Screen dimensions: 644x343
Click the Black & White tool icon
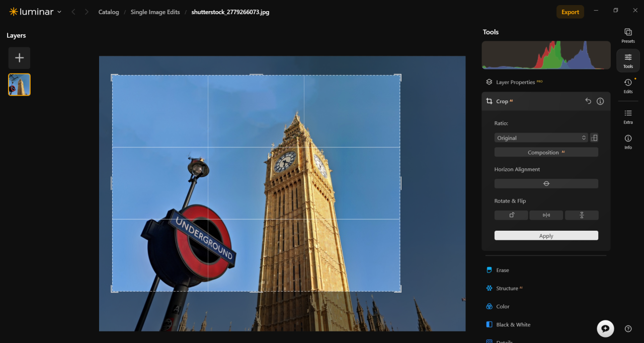click(x=489, y=325)
